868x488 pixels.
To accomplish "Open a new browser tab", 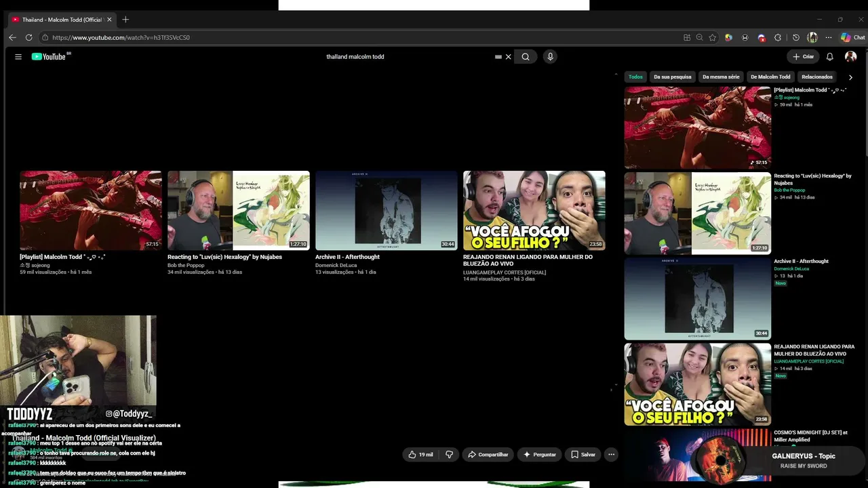I will coord(125,20).
